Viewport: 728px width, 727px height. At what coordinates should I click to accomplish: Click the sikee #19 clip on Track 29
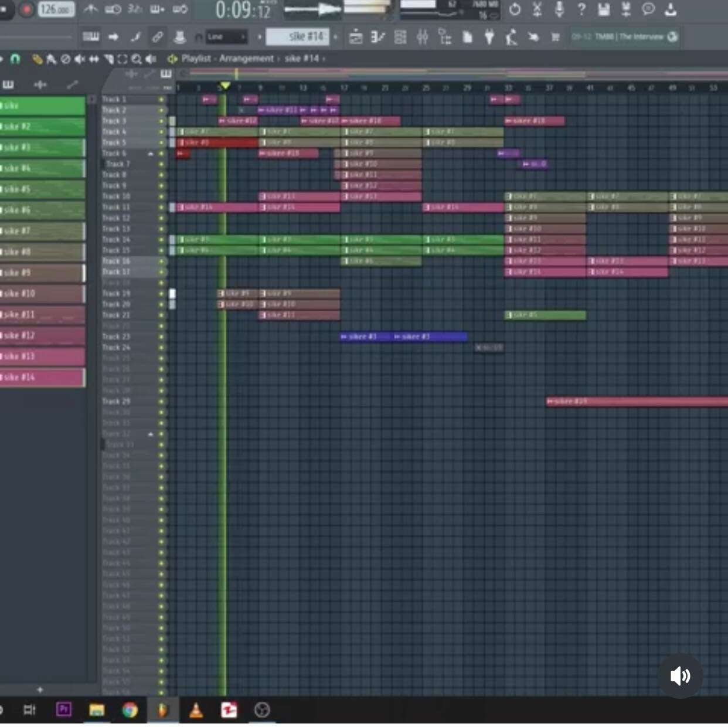point(637,402)
